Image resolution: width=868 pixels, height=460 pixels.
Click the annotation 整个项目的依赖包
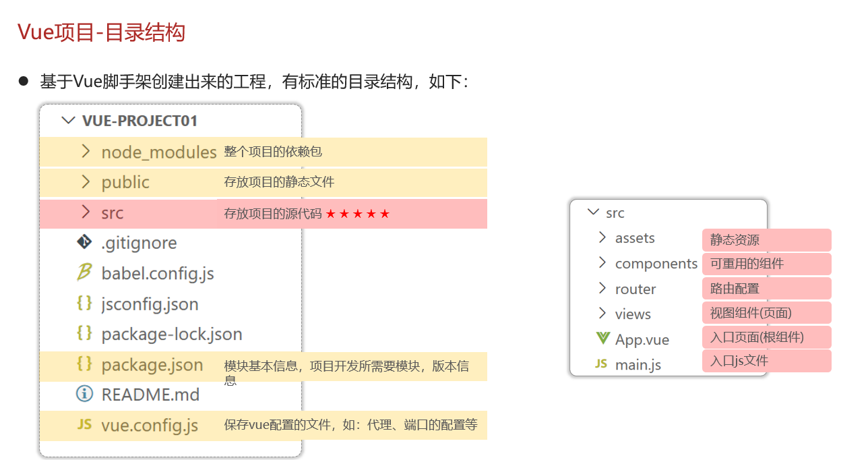click(273, 152)
